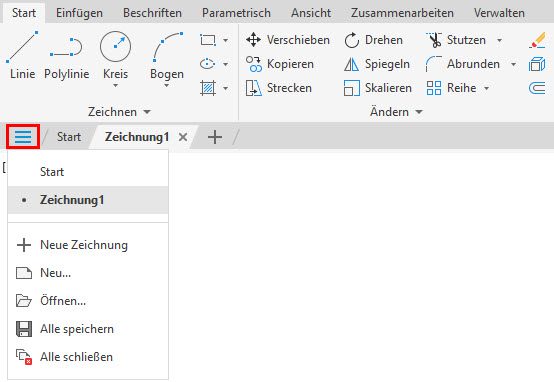
Task: Select the Kreis circle tool
Action: pyautogui.click(x=115, y=55)
